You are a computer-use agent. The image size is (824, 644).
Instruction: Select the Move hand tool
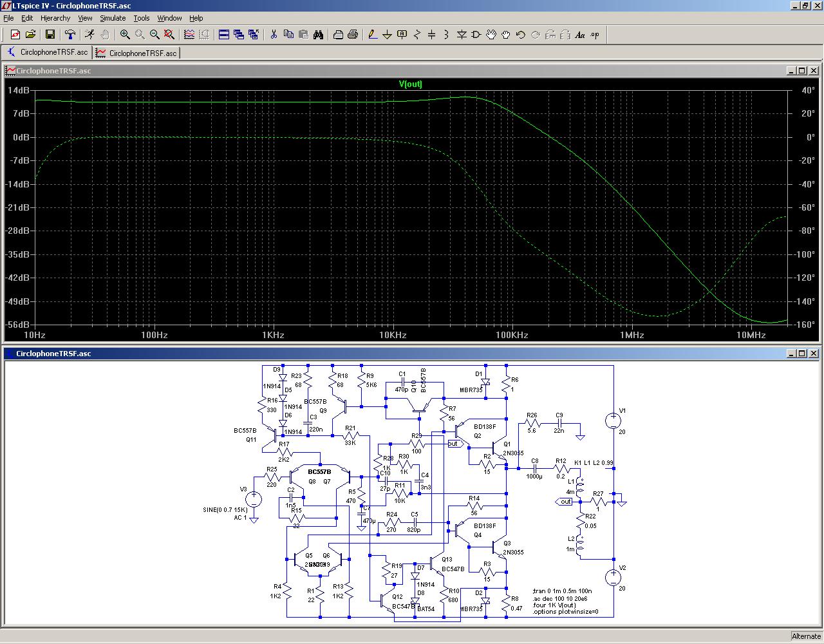coord(491,35)
